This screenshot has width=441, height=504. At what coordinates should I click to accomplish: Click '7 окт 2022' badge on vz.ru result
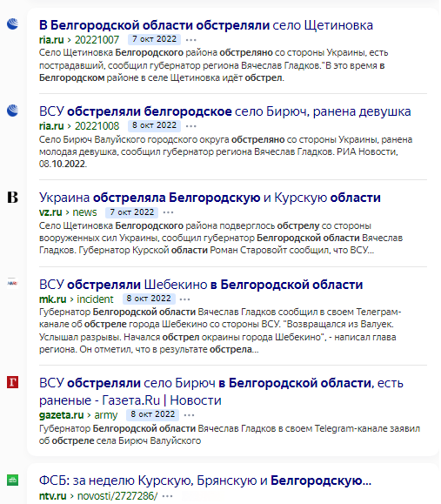[x=131, y=212]
